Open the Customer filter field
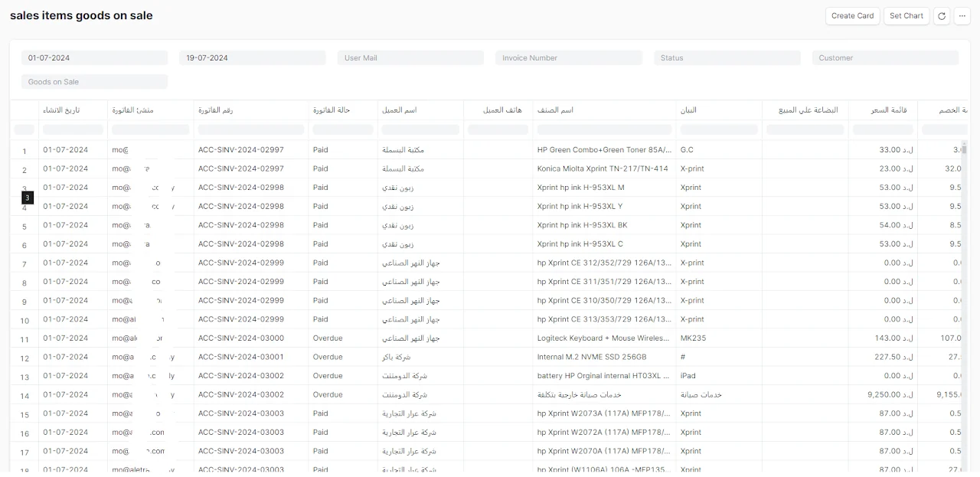980x477 pixels. 885,57
